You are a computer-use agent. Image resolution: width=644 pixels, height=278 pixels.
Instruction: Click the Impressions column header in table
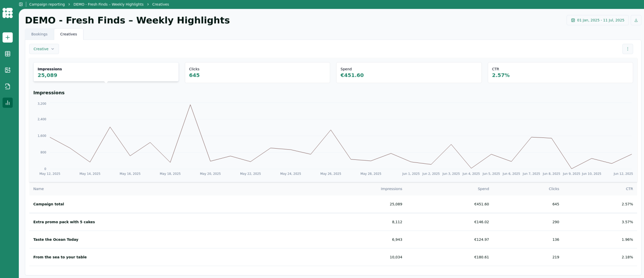(391, 189)
